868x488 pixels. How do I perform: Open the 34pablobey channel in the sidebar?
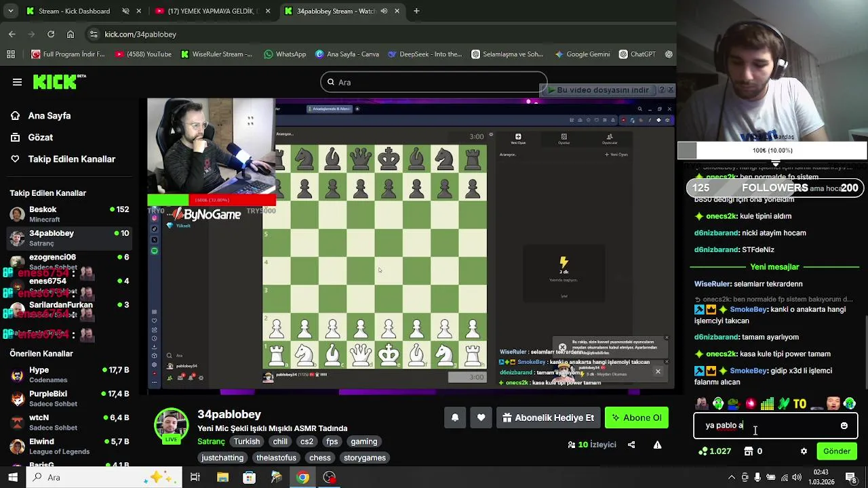click(68, 238)
